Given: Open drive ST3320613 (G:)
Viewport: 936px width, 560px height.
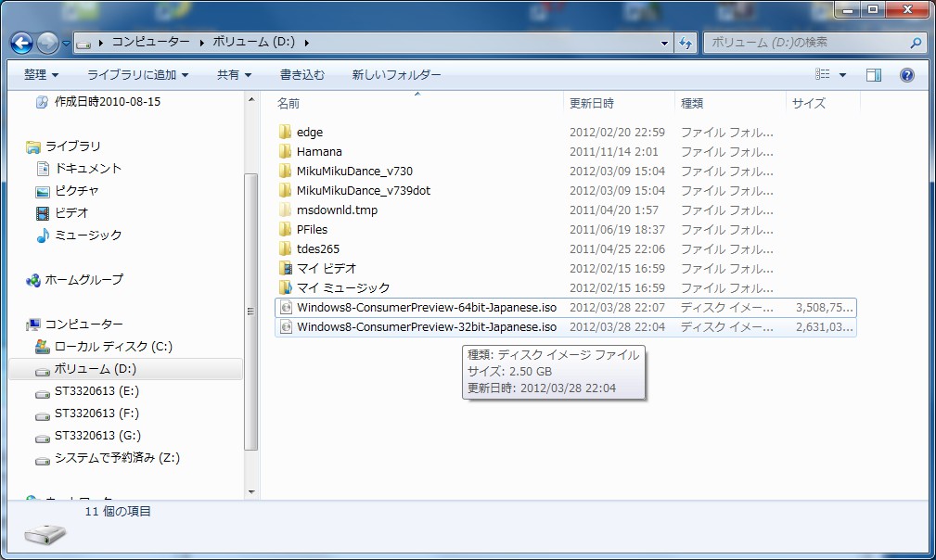Looking at the screenshot, I should click(98, 436).
